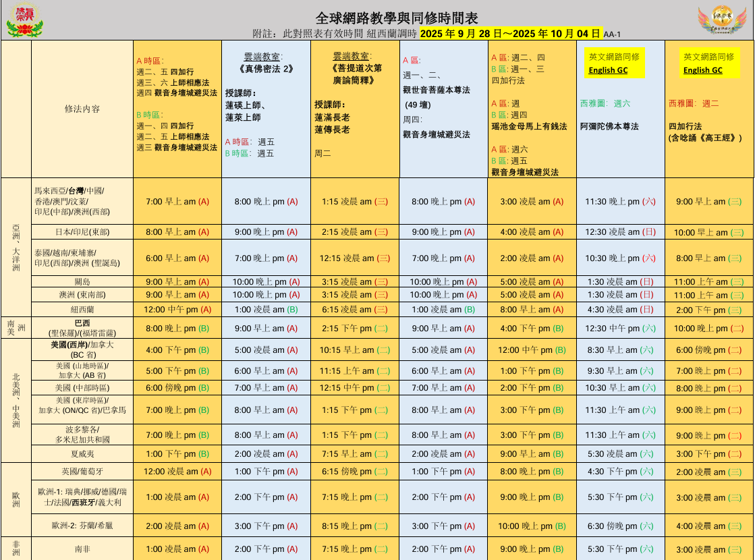Open the English GC link above 西雅圖 週二
755x560 pixels.
coord(702,70)
